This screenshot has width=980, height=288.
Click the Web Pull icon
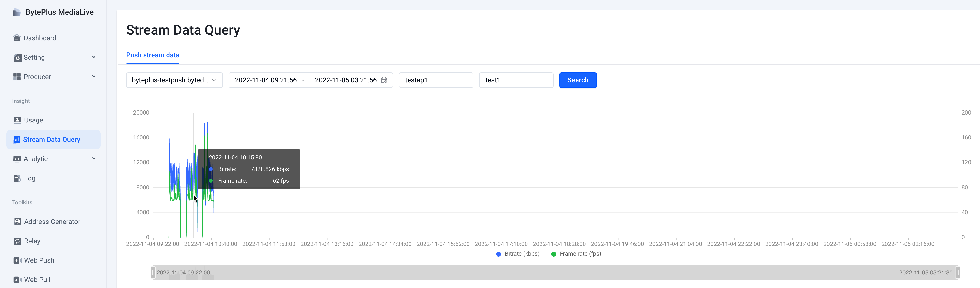[x=17, y=280]
